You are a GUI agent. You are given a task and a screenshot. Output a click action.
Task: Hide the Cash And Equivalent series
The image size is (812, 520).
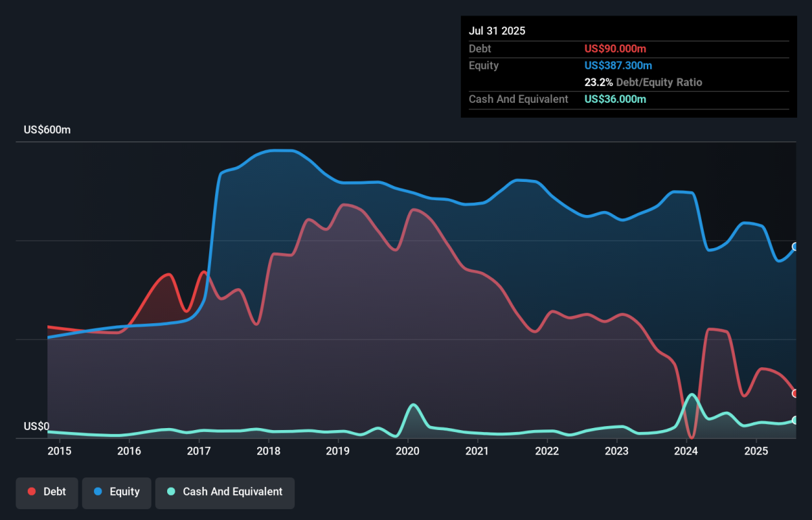(225, 492)
